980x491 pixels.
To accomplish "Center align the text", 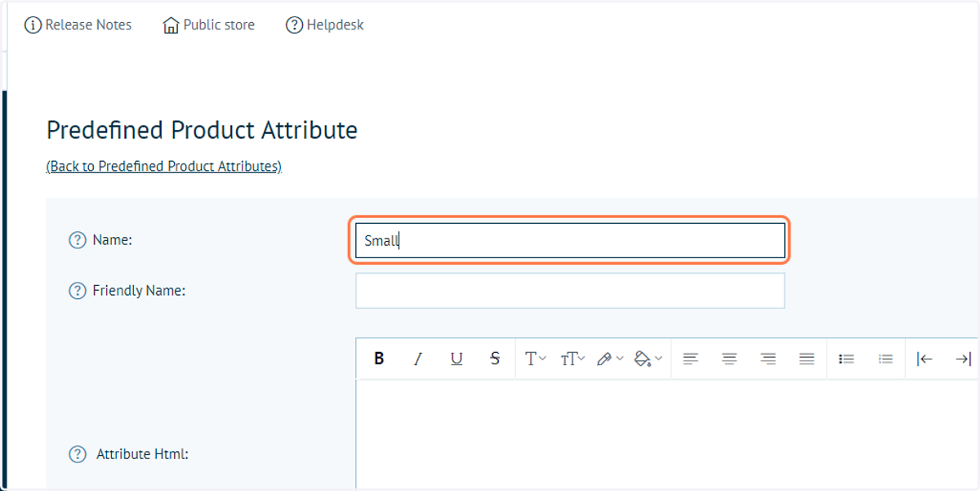I will 729,359.
